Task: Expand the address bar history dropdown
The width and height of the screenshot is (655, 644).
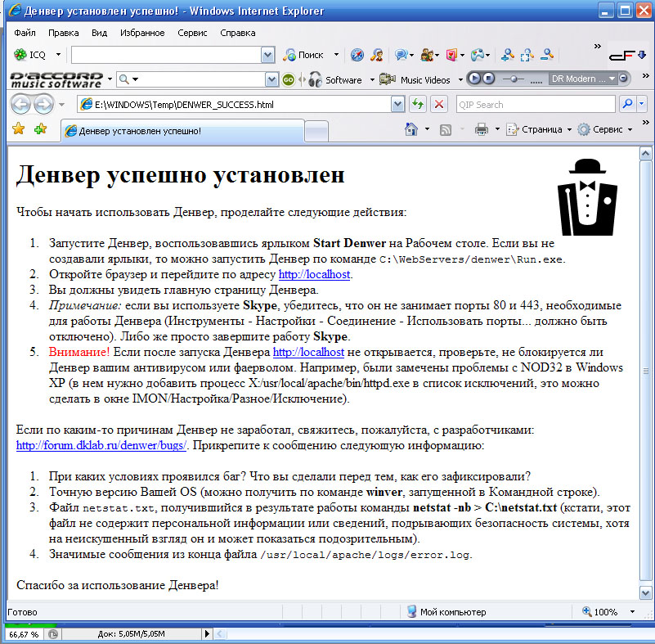Action: point(398,105)
